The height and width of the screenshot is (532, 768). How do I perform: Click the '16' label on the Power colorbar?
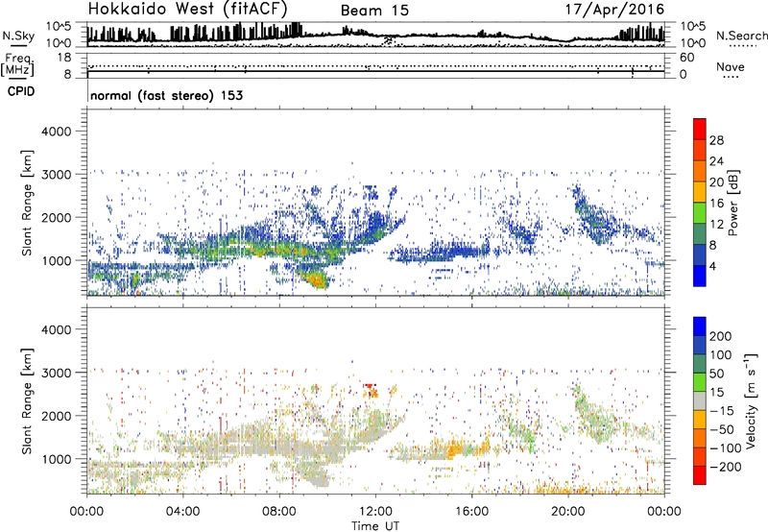coord(716,204)
